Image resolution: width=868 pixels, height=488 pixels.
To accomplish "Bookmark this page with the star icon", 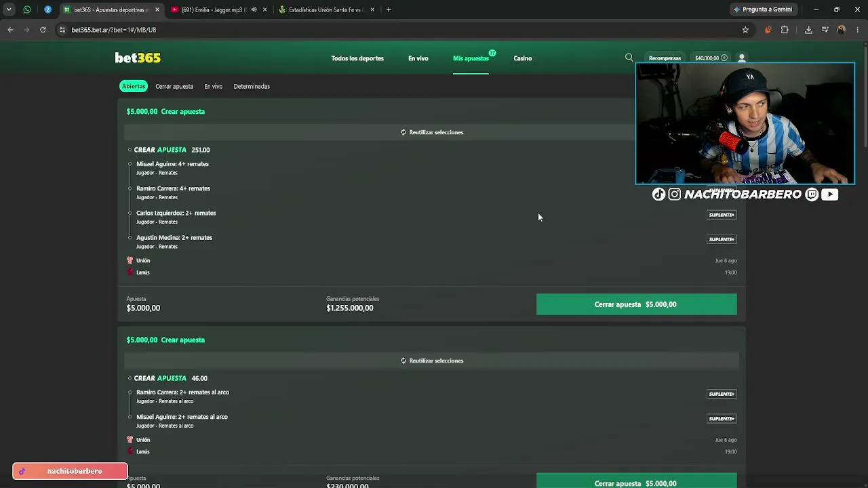I will [x=745, y=30].
